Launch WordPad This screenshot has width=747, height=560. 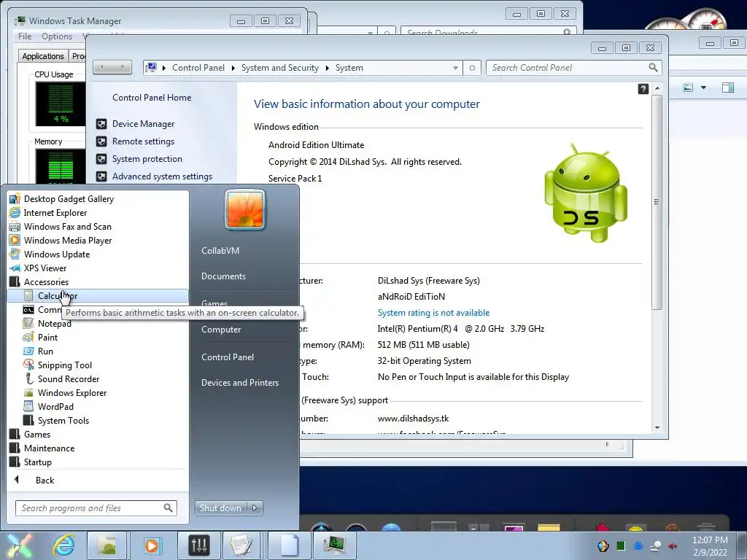coord(55,407)
